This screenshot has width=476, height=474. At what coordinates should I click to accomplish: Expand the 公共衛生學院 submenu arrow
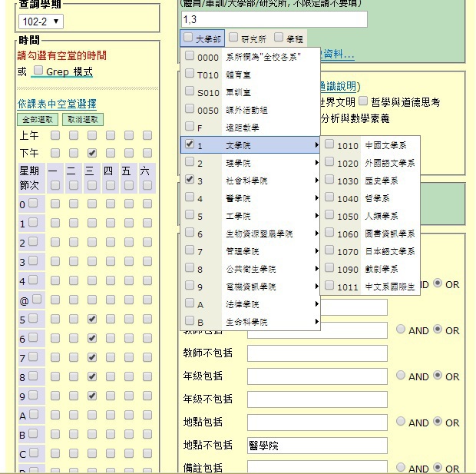pyautogui.click(x=316, y=269)
